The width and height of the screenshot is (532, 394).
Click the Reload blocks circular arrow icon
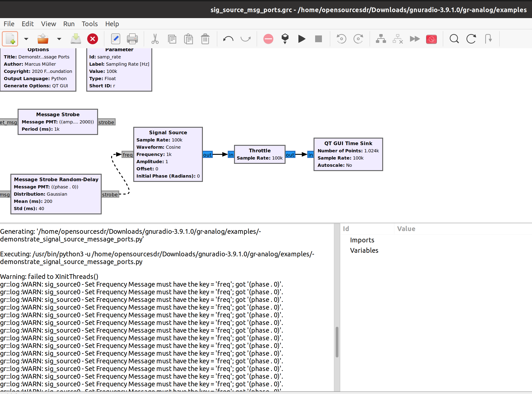pos(471,39)
